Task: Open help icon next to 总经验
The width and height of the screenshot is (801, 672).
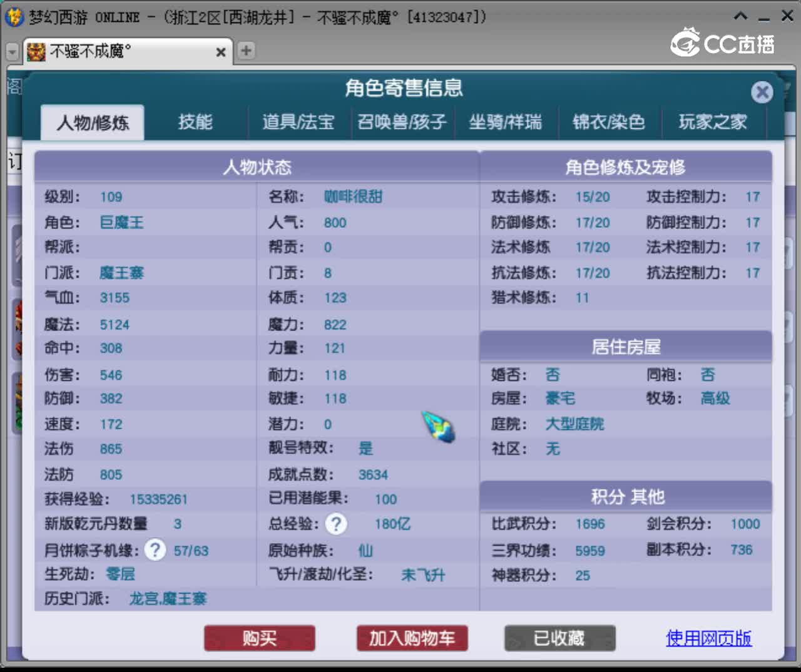Action: [336, 524]
